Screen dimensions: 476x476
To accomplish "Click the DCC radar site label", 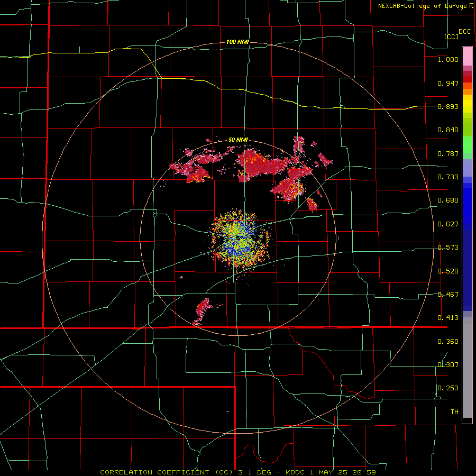I will (x=464, y=32).
